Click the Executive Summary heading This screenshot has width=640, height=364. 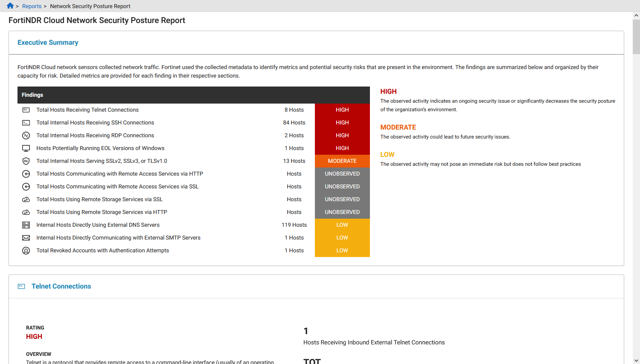click(48, 42)
